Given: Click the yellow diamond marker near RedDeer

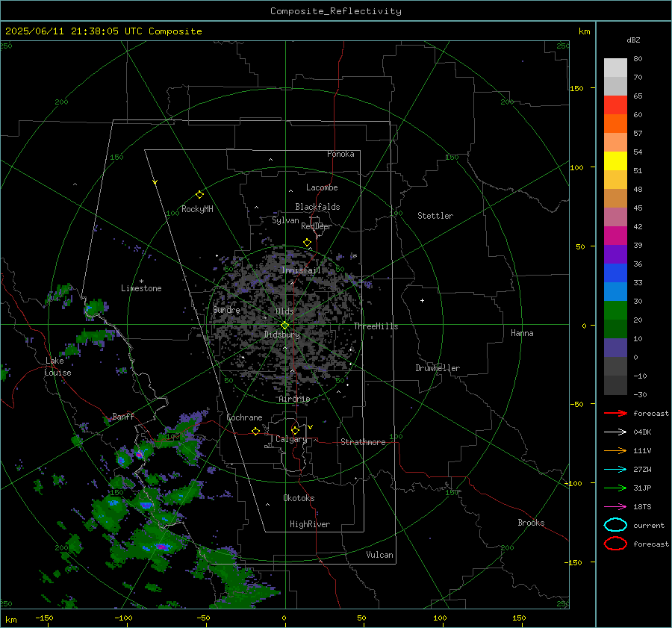Looking at the screenshot, I should (x=307, y=243).
